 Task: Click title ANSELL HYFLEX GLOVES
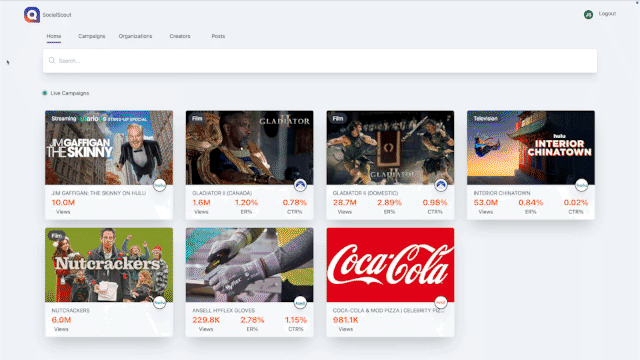pyautogui.click(x=224, y=311)
